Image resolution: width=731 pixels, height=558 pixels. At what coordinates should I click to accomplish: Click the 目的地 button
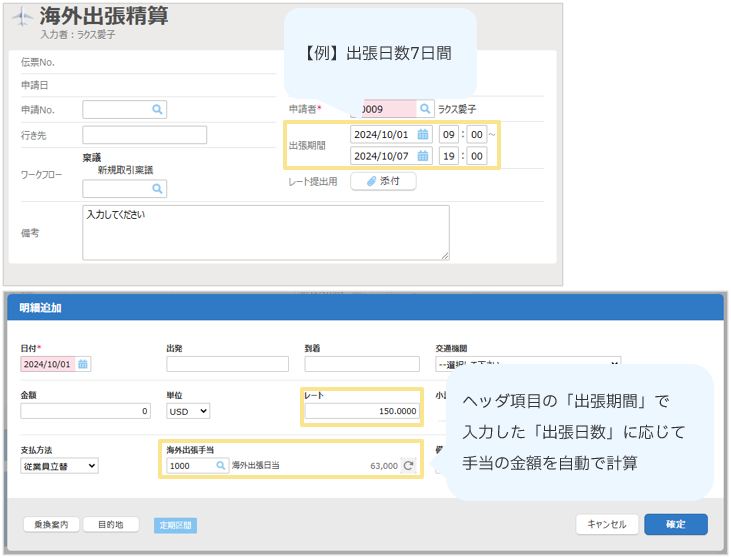pos(104,524)
